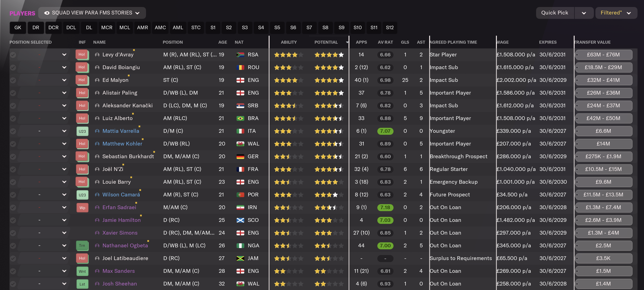The width and height of the screenshot is (644, 290).
Task: Click player profile icon beside Ed Malyon
Action: point(97,80)
